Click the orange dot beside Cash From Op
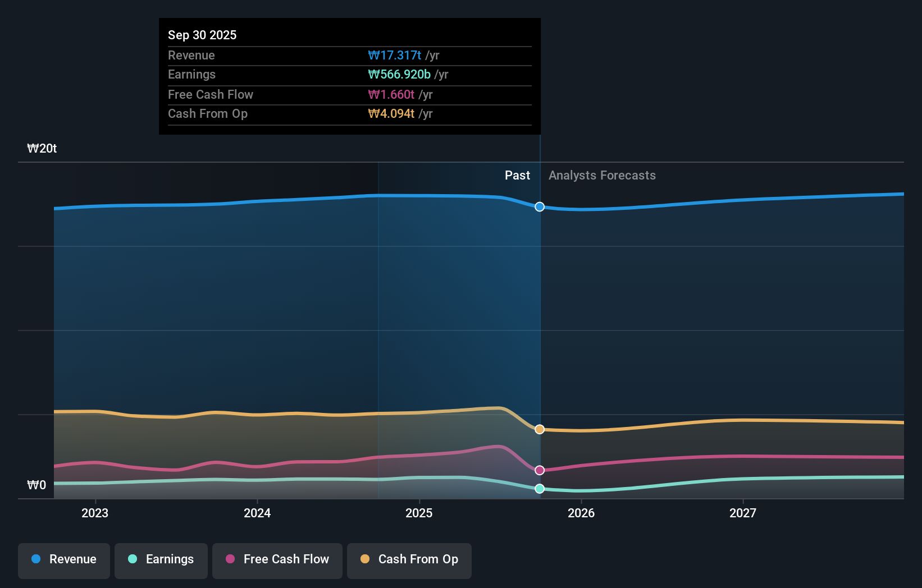Image resolution: width=922 pixels, height=588 pixels. 364,559
